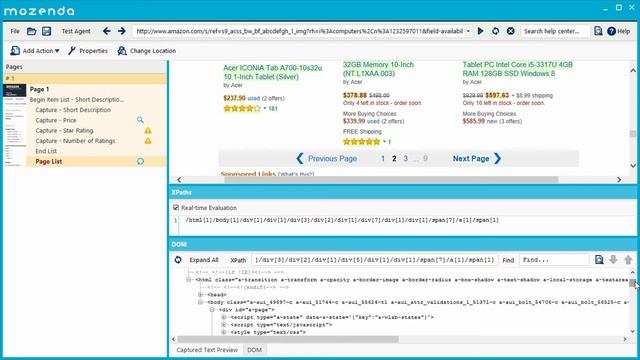This screenshot has width=640, height=360.
Task: Select Capture - Short Description action
Action: pyautogui.click(x=73, y=110)
